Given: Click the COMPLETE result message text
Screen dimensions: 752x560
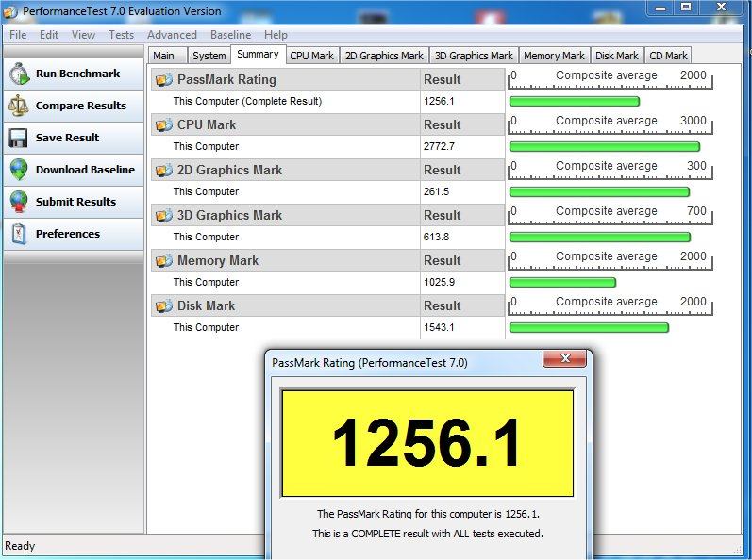Looking at the screenshot, I should click(427, 534).
